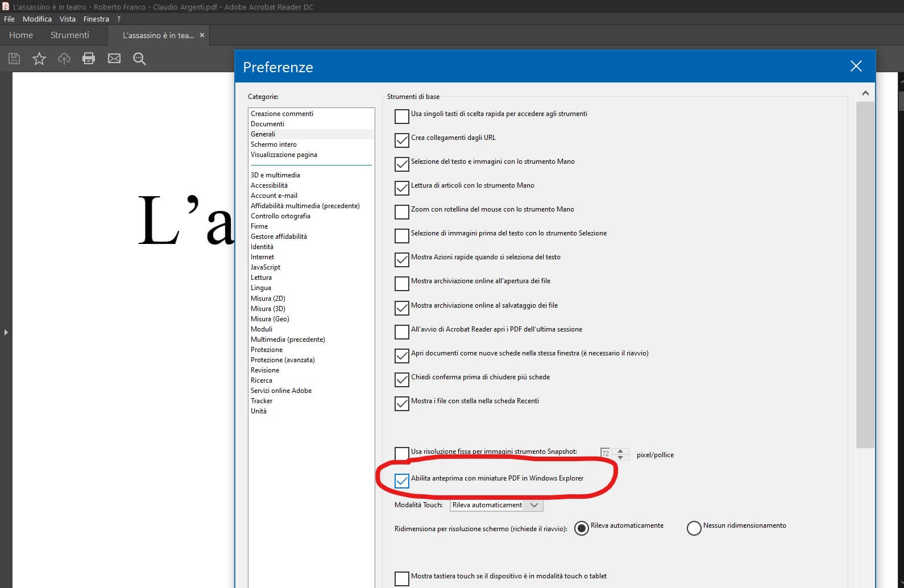Enable 'Usa singoli tasti di scelta rapida' checkbox
Viewport: 904px width, 588px height.
click(402, 116)
